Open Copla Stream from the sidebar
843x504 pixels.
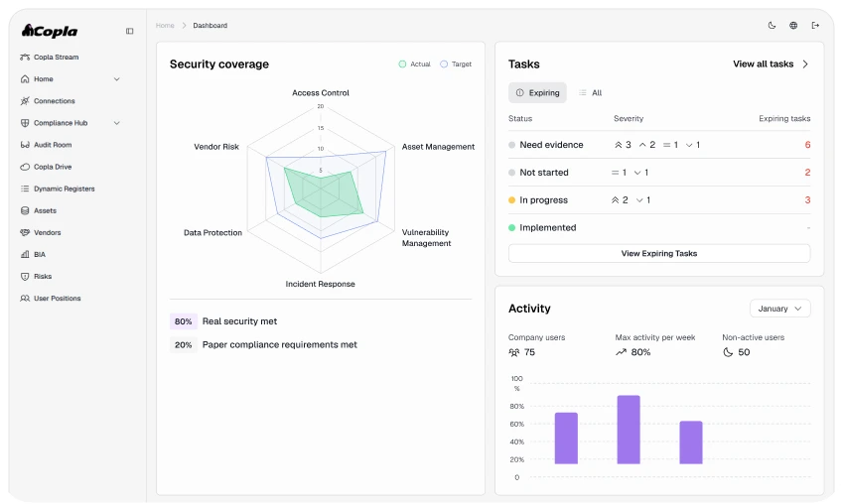coord(50,57)
